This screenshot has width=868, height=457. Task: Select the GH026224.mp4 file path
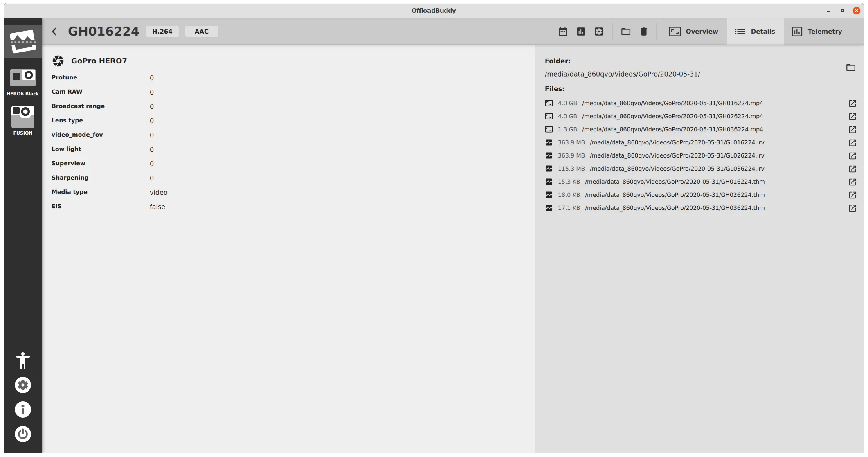672,116
